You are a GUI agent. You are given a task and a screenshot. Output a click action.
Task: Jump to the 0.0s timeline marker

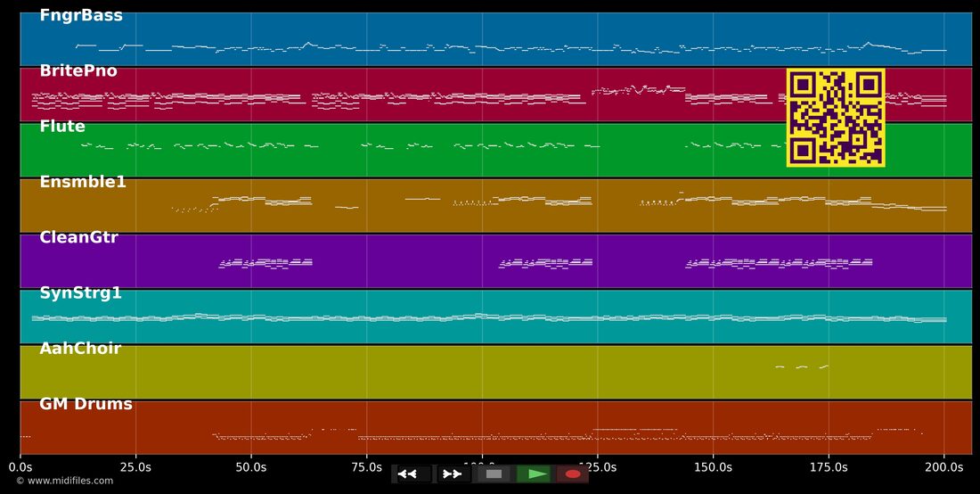pos(20,467)
